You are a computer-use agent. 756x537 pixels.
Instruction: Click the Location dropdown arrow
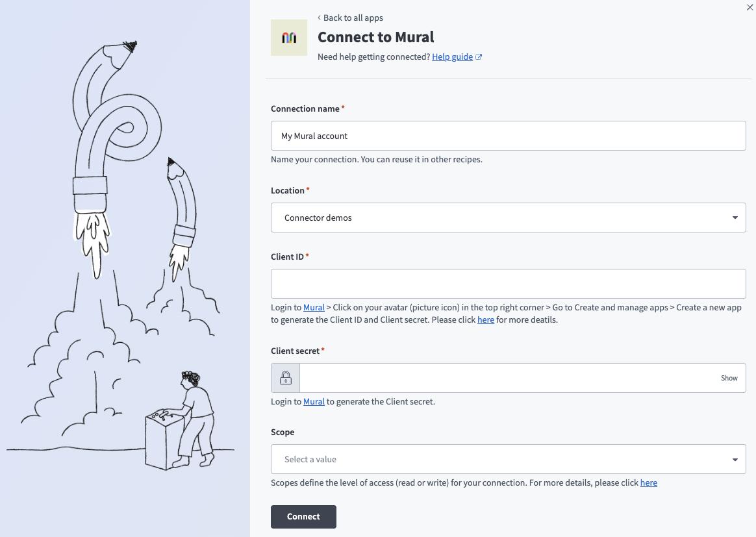click(x=735, y=218)
